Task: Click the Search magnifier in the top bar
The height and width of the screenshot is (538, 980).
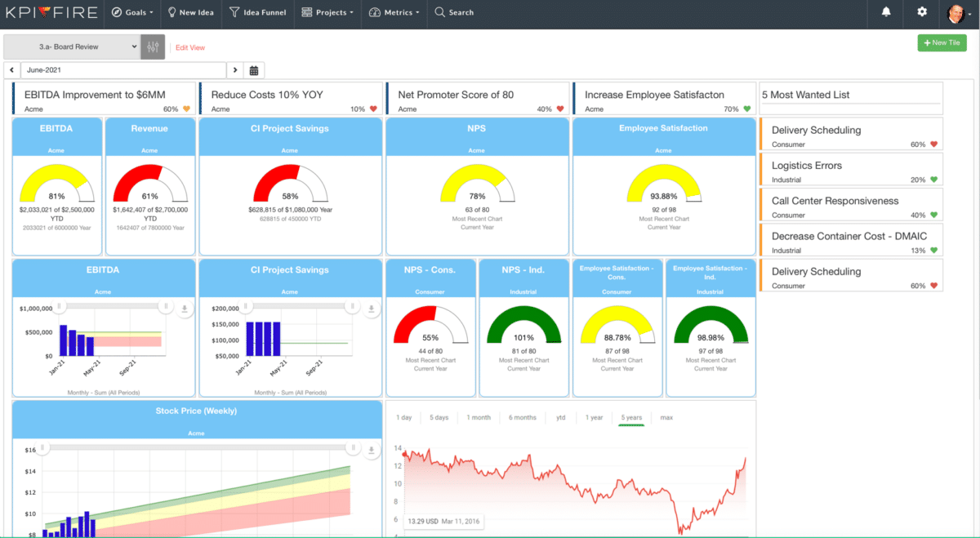Action: (454, 13)
